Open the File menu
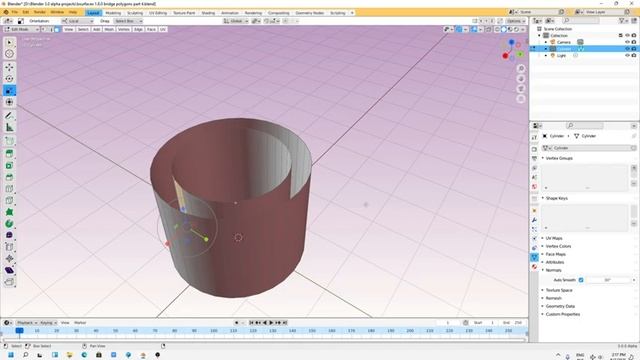The image size is (640, 360). (x=15, y=12)
